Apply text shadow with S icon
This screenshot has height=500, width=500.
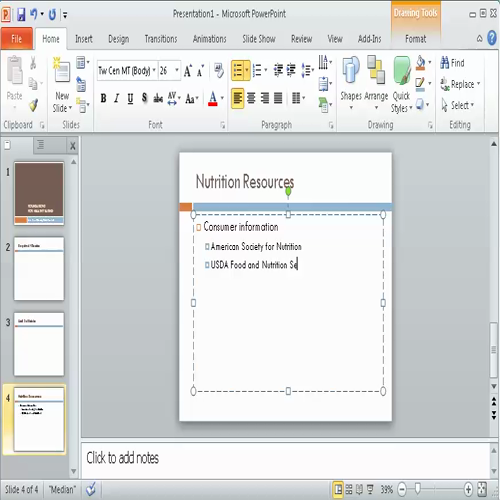pos(144,98)
